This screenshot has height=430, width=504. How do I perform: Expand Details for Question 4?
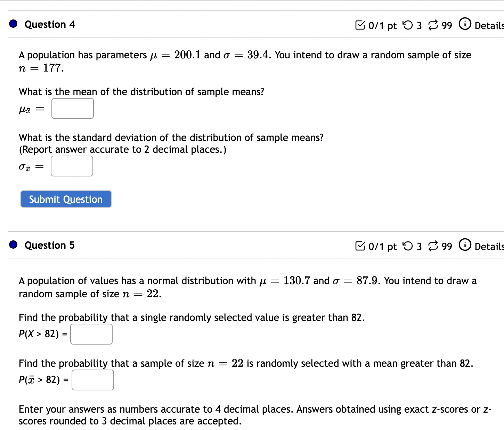(x=490, y=25)
